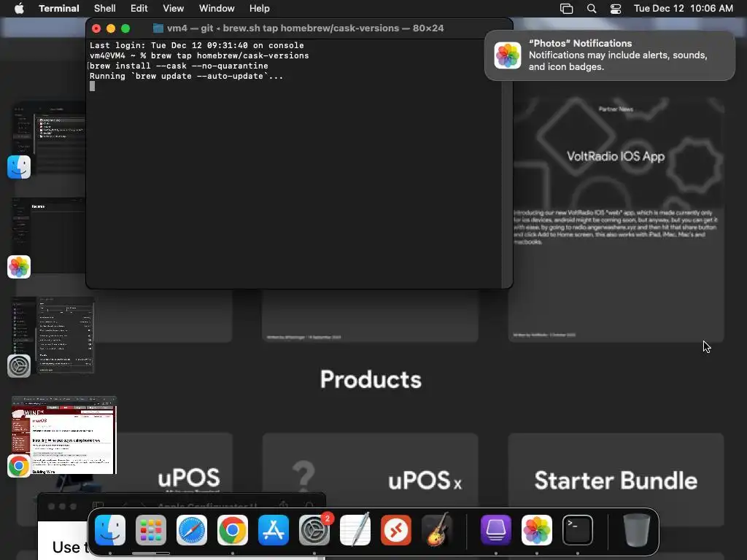Open the Starter Bundle product card
Image resolution: width=747 pixels, height=560 pixels.
click(616, 478)
